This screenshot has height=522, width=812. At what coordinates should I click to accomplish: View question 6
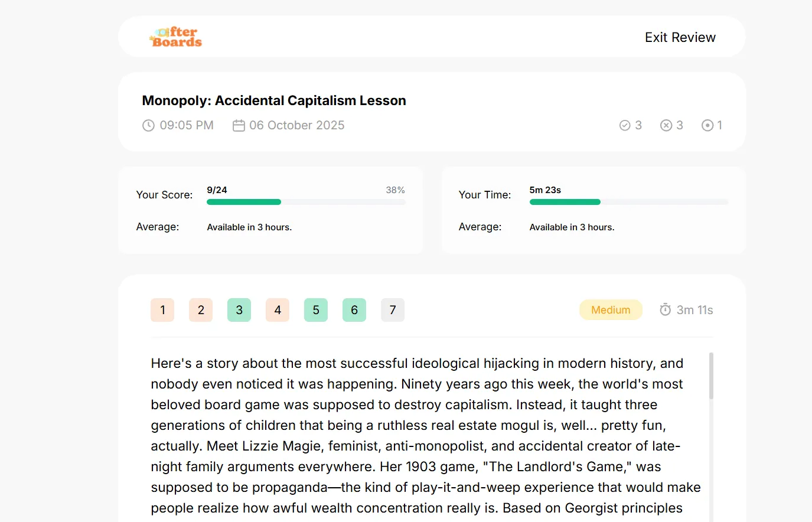click(x=354, y=310)
